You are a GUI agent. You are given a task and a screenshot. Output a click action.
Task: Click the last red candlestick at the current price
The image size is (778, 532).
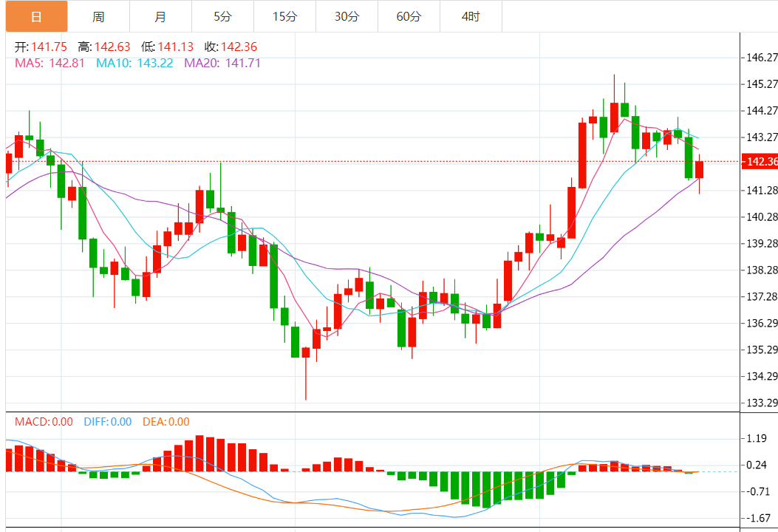(x=699, y=170)
